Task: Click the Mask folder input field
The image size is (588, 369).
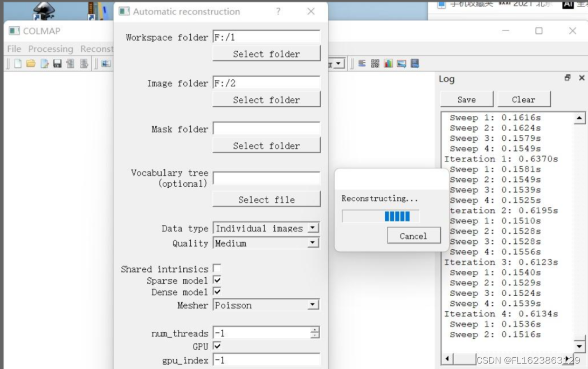Action: point(266,128)
